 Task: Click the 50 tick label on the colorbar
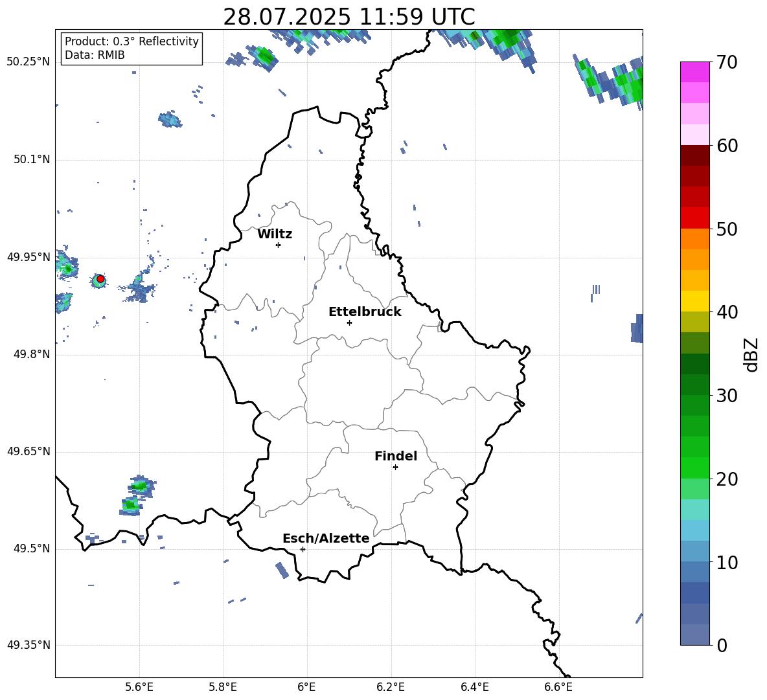(727, 229)
